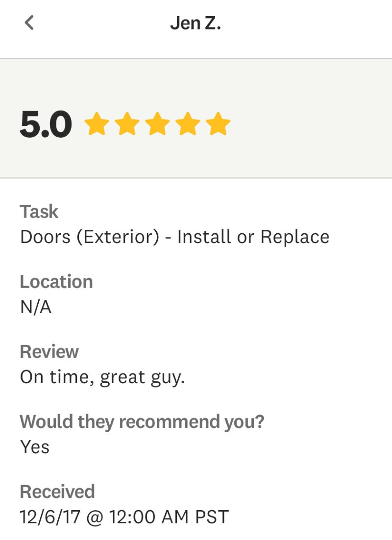Click the 'Install or Replace' text
392x540 pixels.
click(253, 237)
